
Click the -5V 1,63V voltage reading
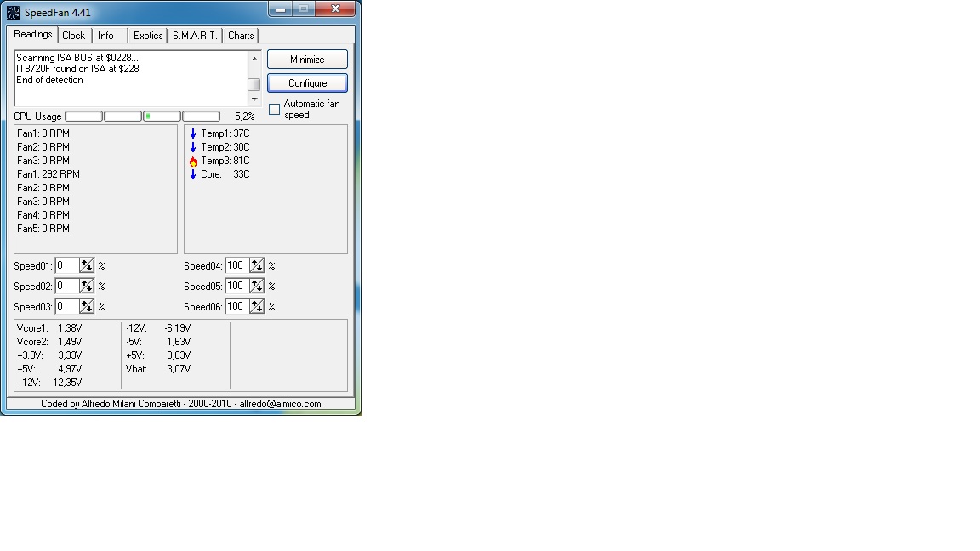pos(159,342)
